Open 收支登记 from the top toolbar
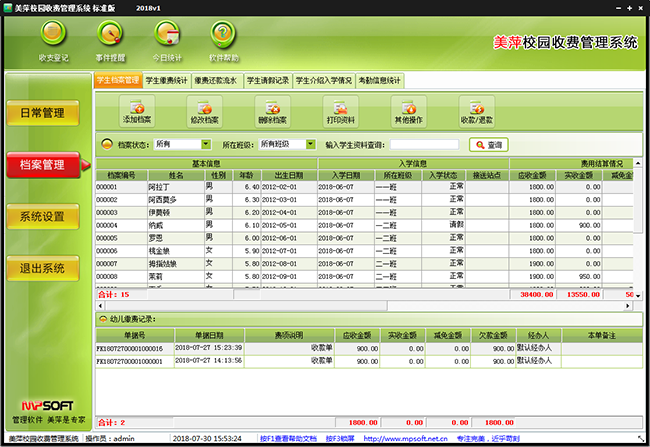 [54, 36]
